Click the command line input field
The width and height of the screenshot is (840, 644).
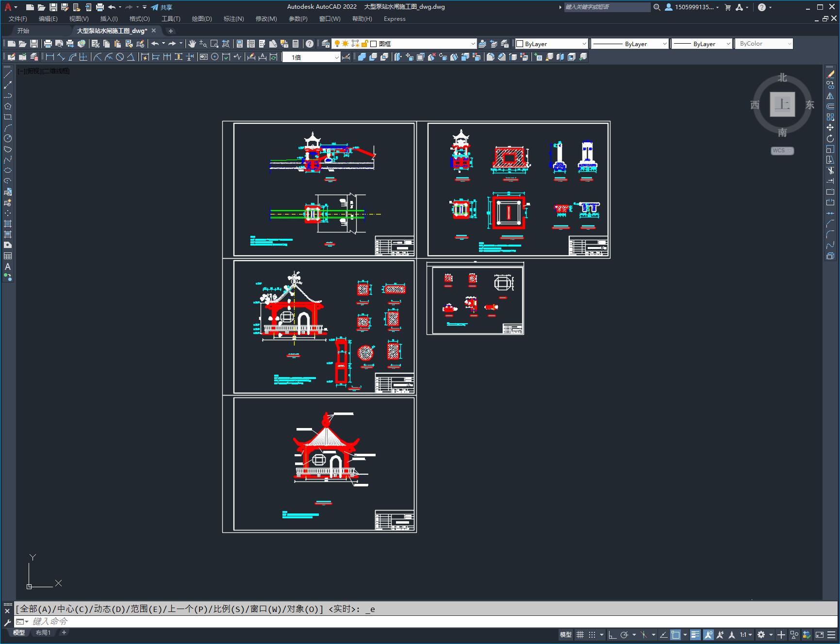[x=427, y=622]
